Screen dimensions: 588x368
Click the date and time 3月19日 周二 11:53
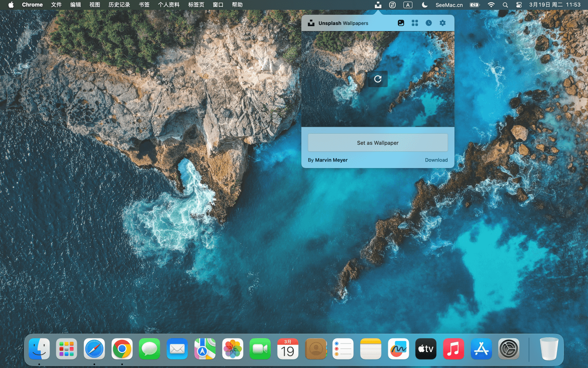click(x=555, y=5)
